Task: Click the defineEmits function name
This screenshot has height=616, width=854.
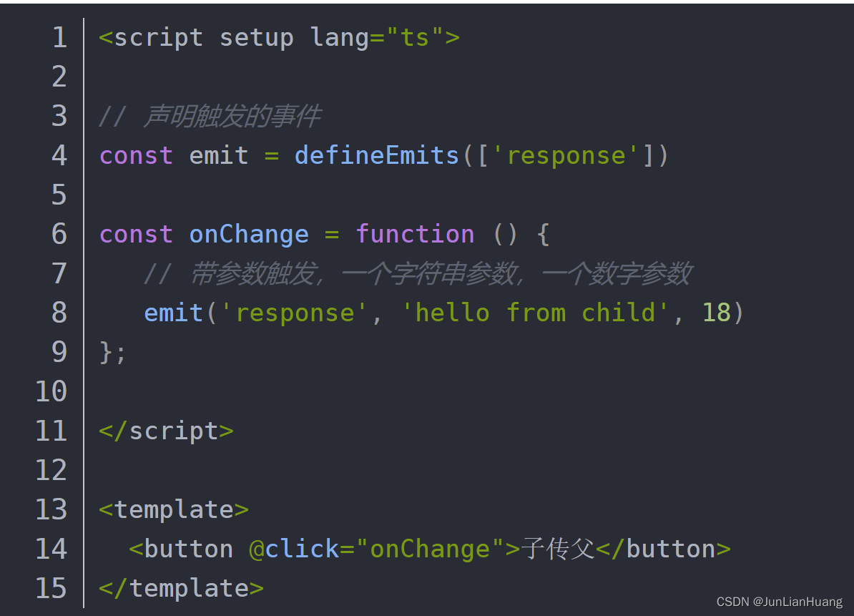Action: click(x=377, y=156)
